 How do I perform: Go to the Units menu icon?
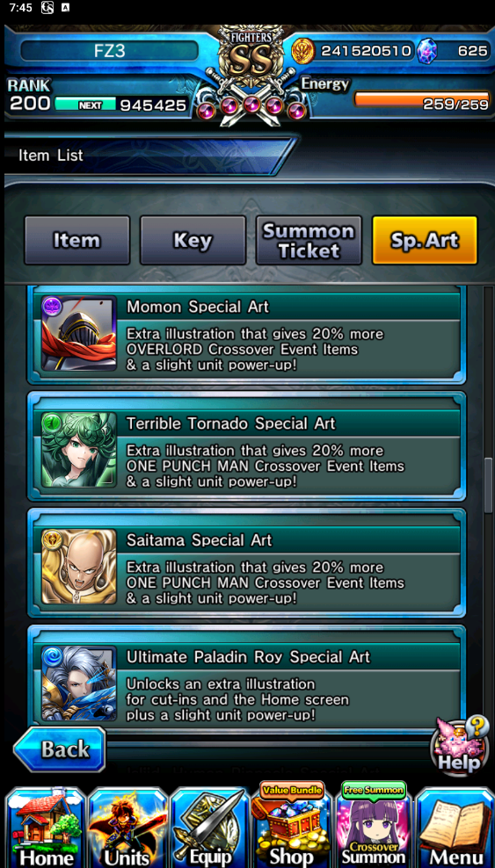pos(127,828)
